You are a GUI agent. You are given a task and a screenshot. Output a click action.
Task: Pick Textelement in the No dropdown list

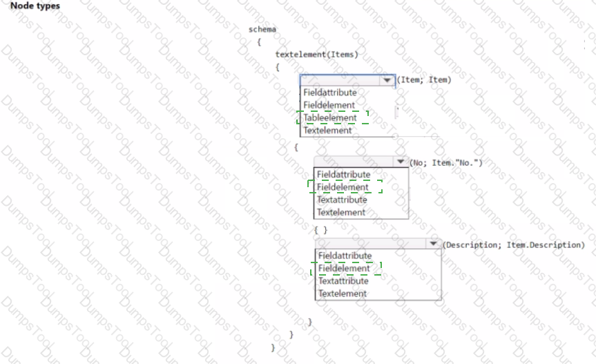341,212
